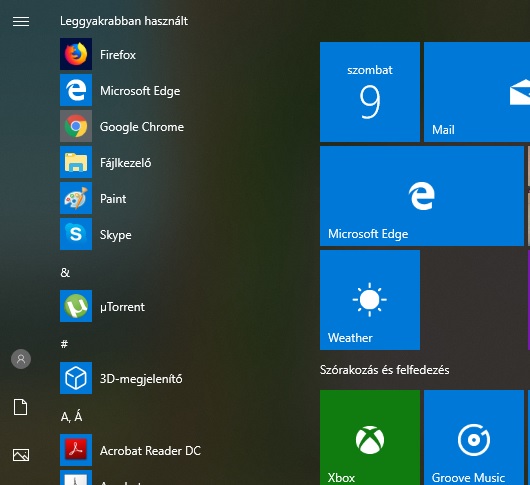Open the calendar tile showing szombat 9
Viewport: 530px width, 485px height.
coord(370,92)
